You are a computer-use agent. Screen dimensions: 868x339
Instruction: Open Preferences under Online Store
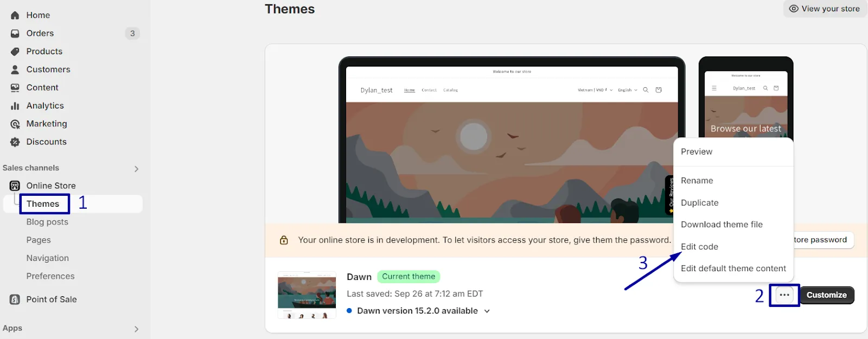coord(50,276)
